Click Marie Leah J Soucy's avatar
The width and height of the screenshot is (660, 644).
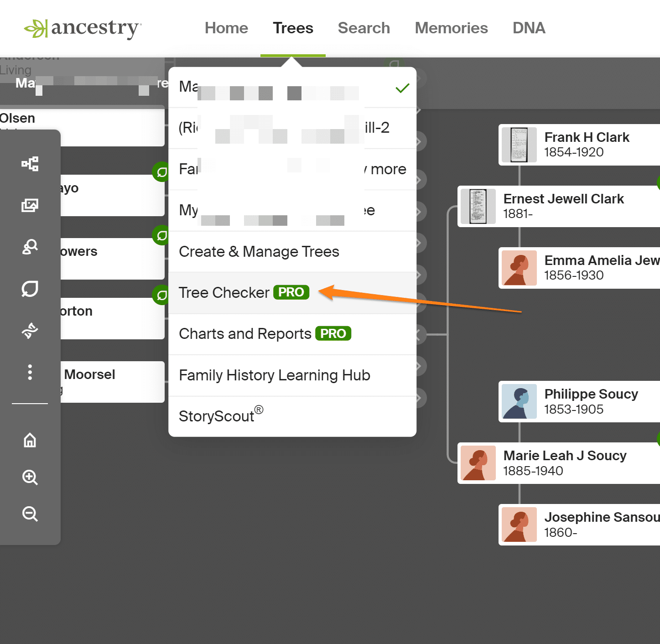click(x=478, y=463)
